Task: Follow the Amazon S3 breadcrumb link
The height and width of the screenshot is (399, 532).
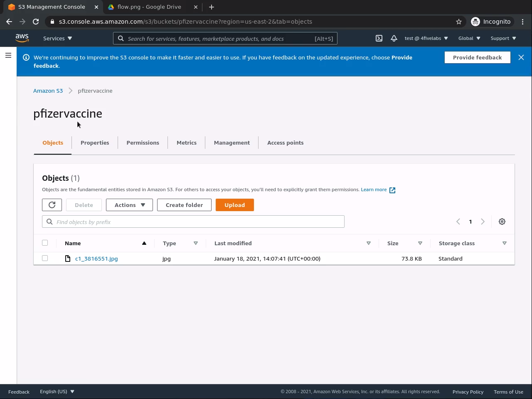Action: tap(48, 91)
